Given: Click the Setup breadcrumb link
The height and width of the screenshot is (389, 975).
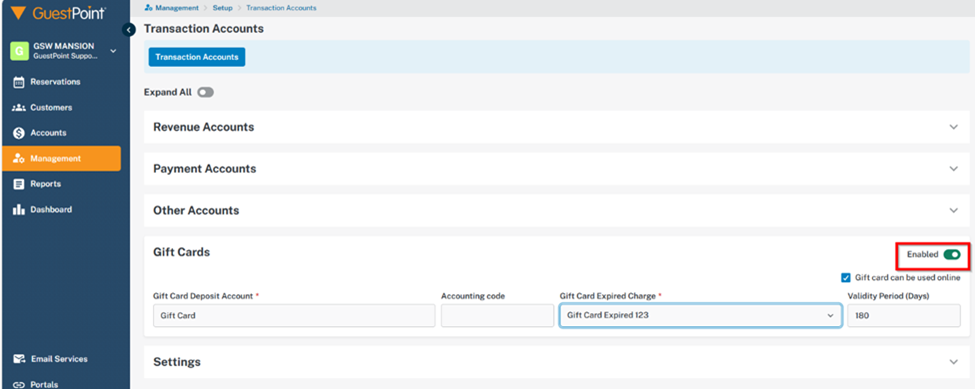Looking at the screenshot, I should [223, 8].
